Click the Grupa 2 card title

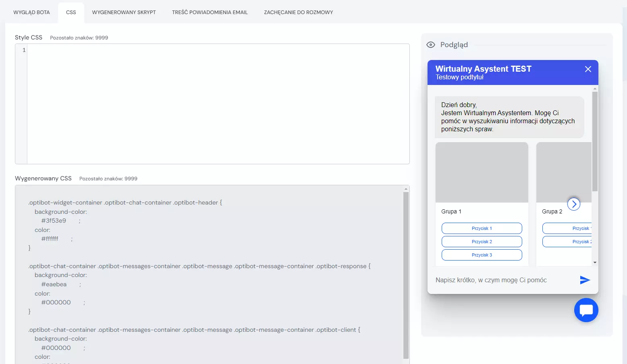[552, 211]
